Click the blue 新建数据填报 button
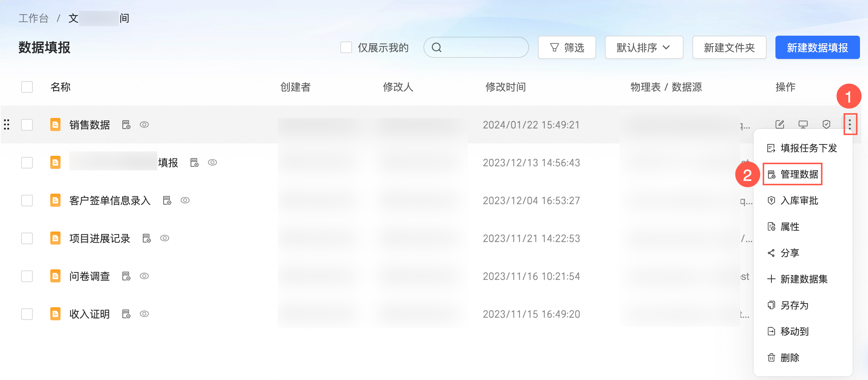 (817, 47)
